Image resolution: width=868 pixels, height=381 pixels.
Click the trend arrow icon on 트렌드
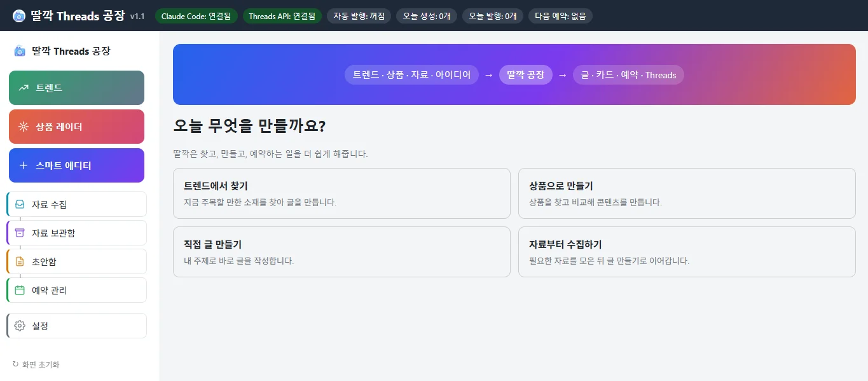(x=24, y=88)
